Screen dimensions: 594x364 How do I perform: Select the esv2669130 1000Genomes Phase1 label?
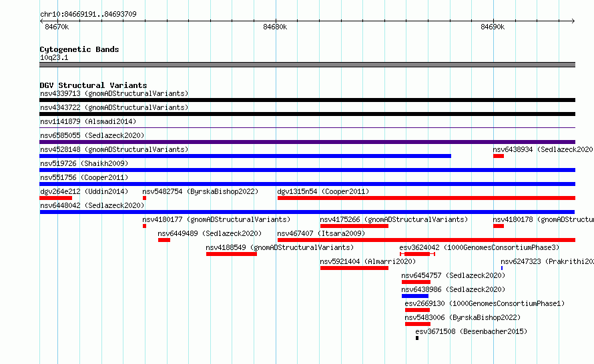coord(485,303)
